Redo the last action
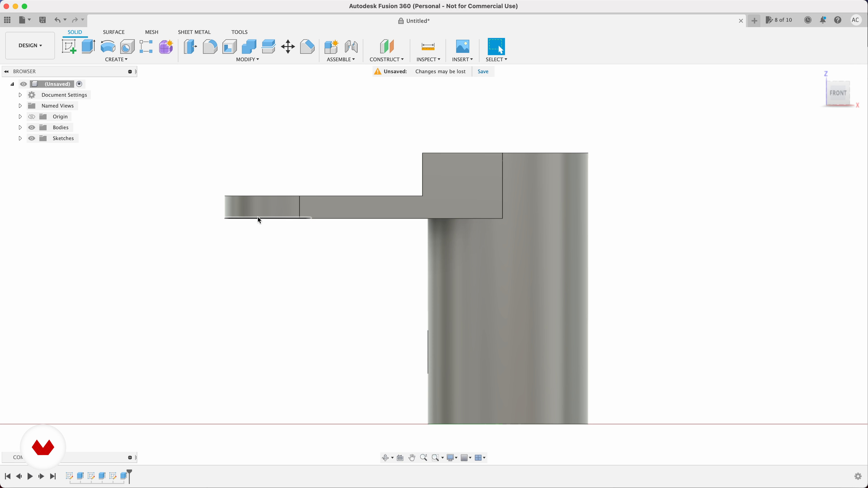 (x=75, y=20)
